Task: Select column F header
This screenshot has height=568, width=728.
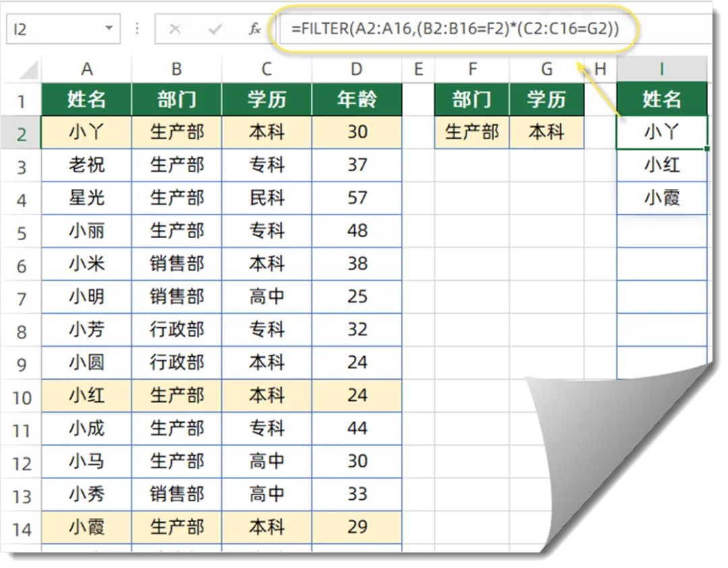Action: [x=472, y=69]
